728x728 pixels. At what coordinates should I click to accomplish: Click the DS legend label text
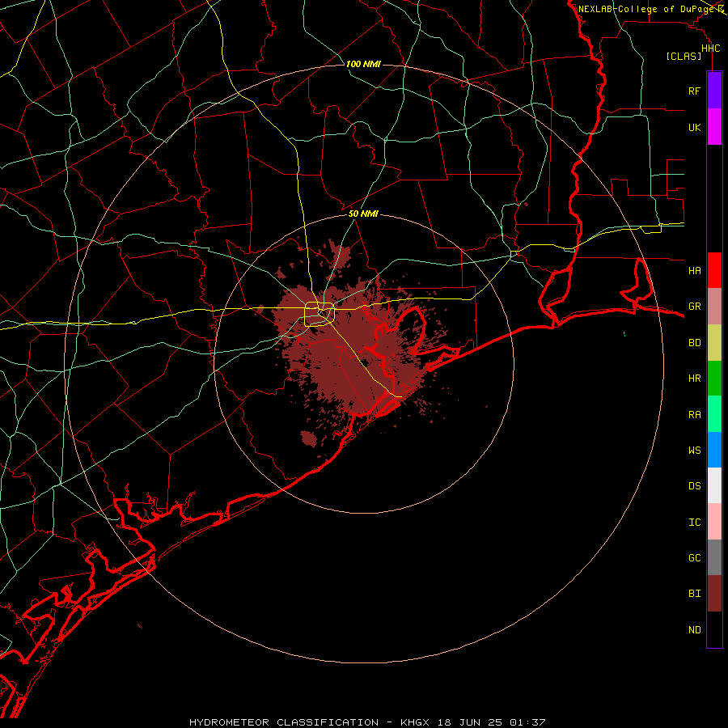pyautogui.click(x=694, y=486)
